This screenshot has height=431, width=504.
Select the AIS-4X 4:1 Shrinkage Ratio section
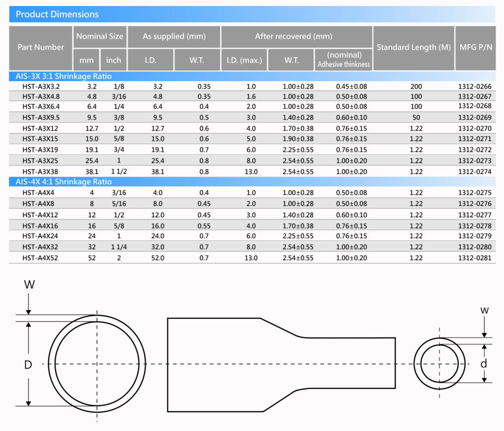tap(64, 182)
